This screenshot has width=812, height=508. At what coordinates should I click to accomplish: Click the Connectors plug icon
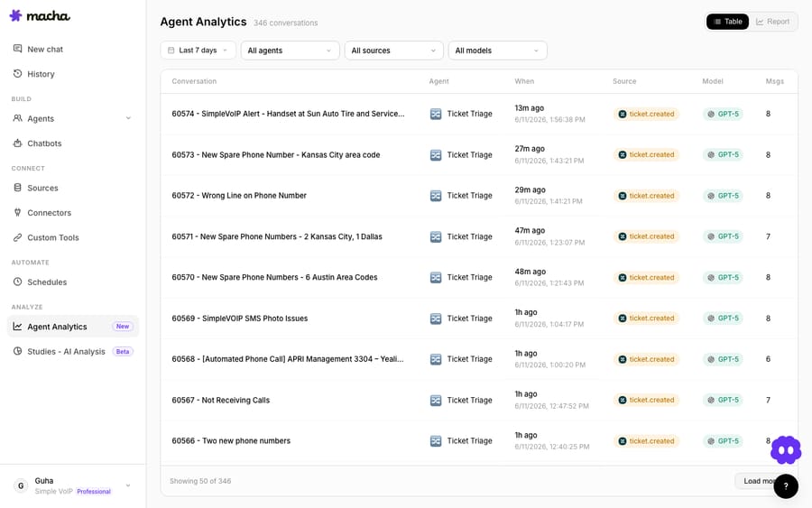tap(18, 212)
